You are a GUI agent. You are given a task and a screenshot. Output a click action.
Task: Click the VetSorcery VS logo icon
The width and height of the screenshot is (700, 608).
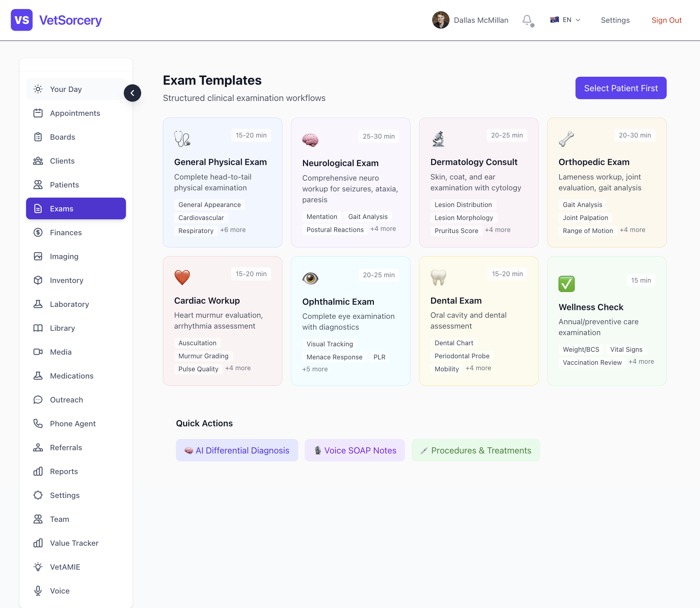(22, 20)
